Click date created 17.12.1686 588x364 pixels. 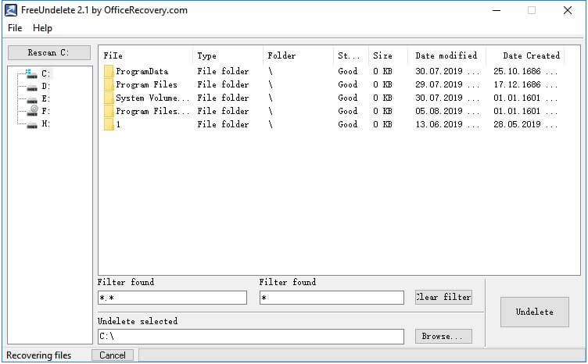(525, 84)
